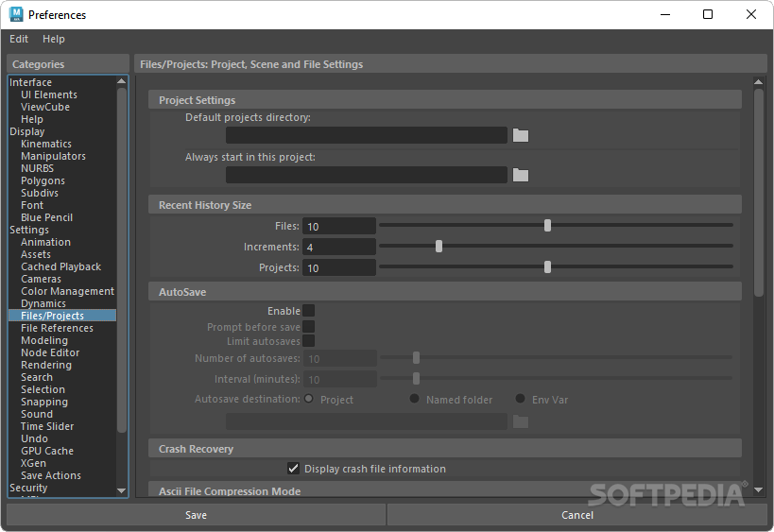Select the GPU Cache category

[x=47, y=451]
